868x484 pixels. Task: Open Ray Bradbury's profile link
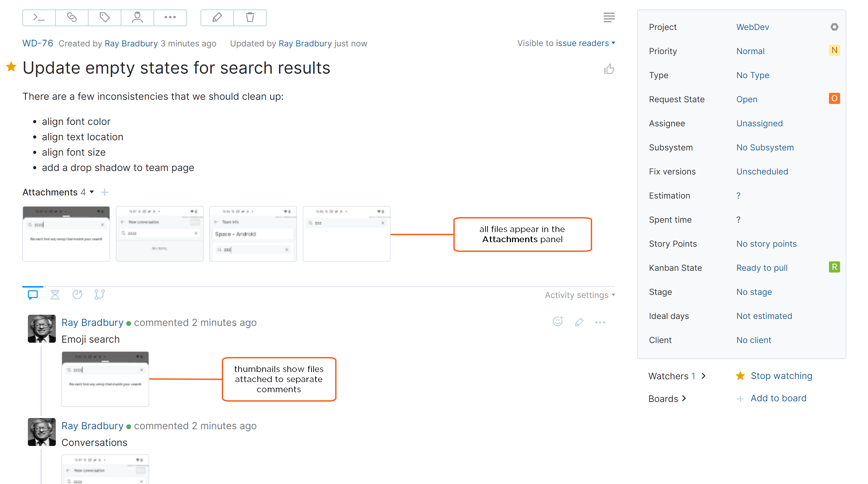pyautogui.click(x=131, y=43)
